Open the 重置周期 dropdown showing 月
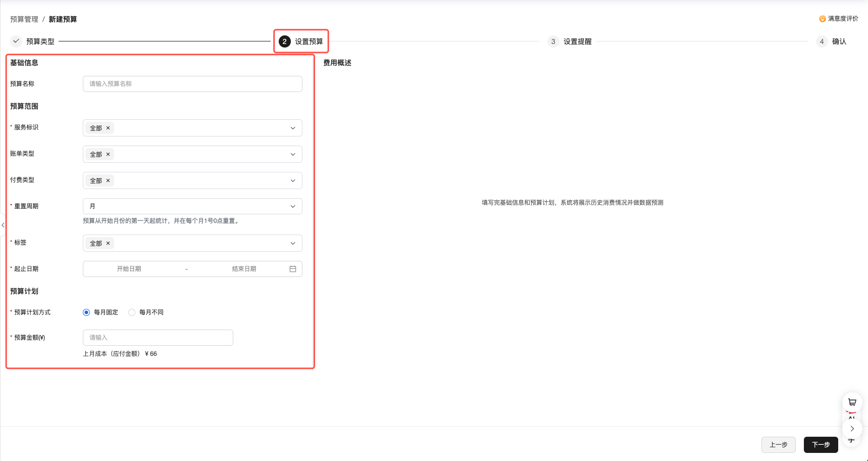This screenshot has height=461, width=868. coord(192,206)
